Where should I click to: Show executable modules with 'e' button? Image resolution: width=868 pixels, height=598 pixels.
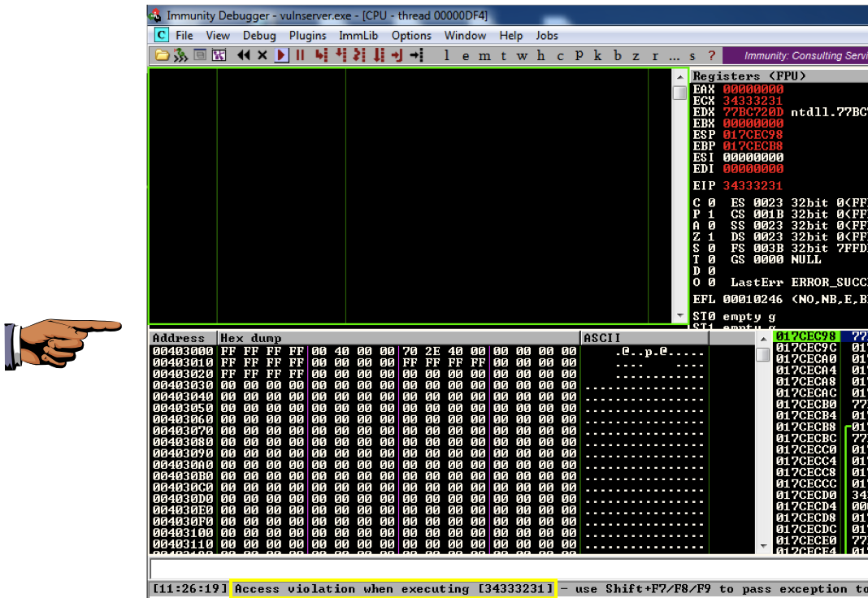pos(466,55)
